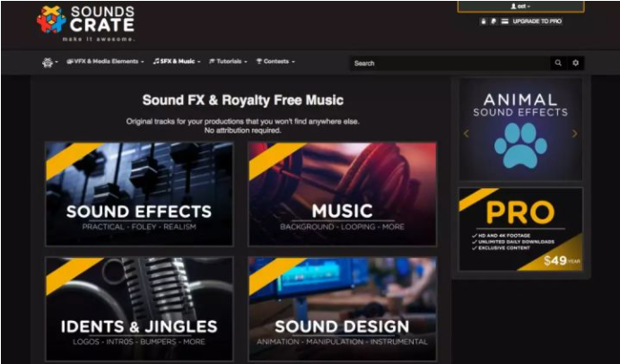This screenshot has width=620, height=364.
Task: Click the search magnifier icon
Action: pos(558,63)
